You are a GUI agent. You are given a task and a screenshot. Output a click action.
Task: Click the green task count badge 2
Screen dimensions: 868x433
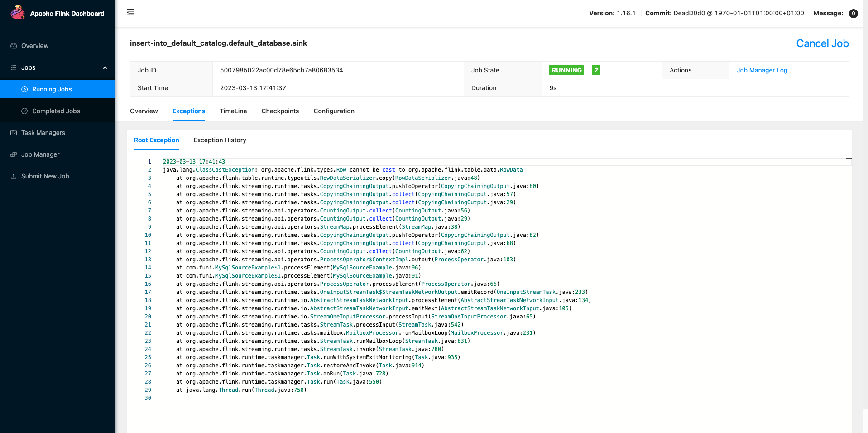click(596, 70)
